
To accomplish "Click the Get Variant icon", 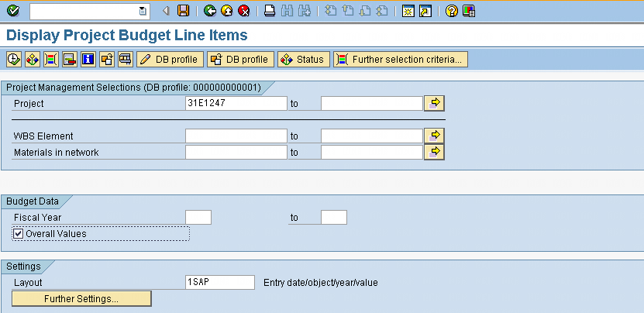I will point(107,60).
